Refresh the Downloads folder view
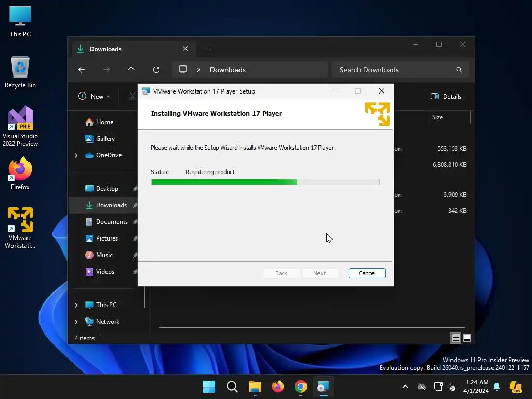 pos(156,70)
